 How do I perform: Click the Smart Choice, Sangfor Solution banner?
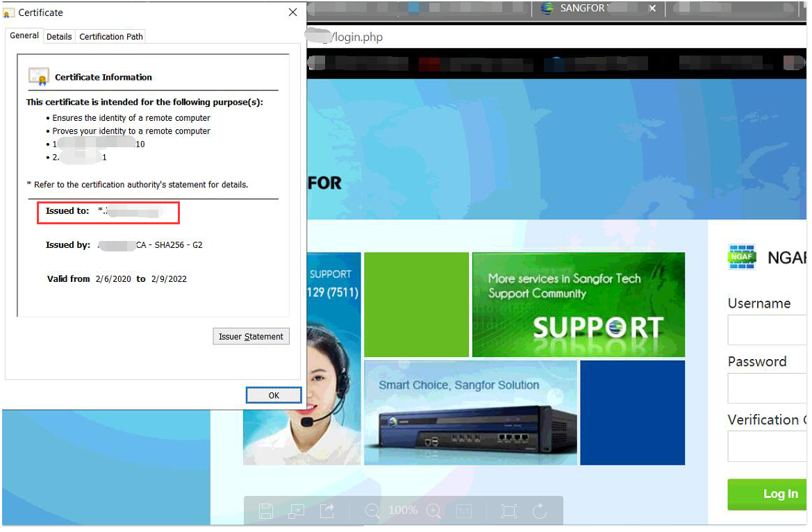(x=470, y=413)
